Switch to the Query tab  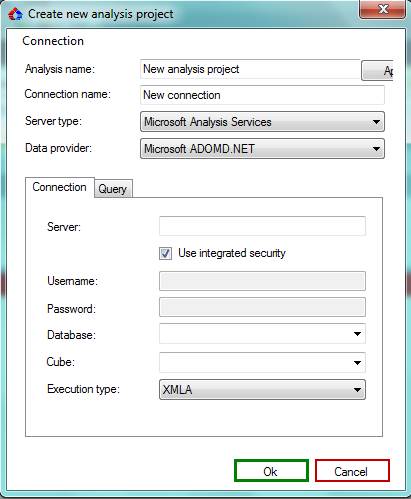point(113,189)
